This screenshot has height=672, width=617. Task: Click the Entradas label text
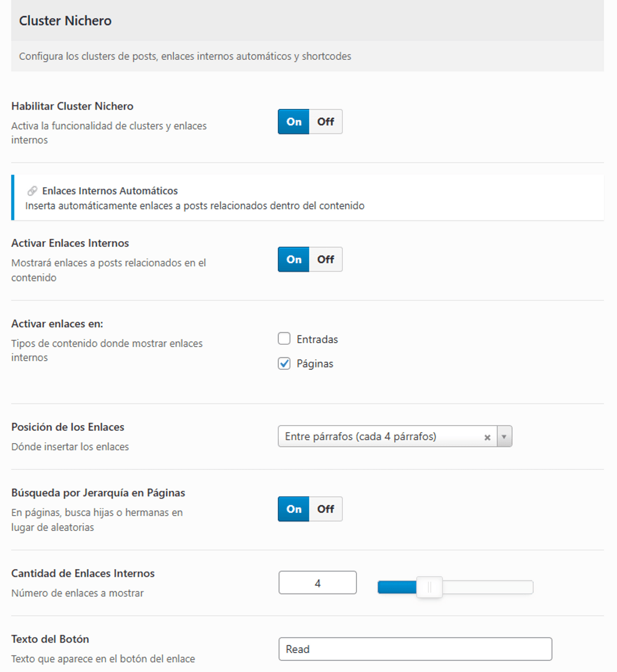point(317,340)
